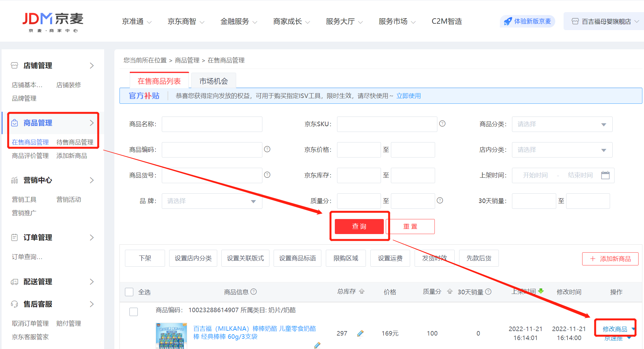Click the 售后客服 headset icon
Image resolution: width=644 pixels, height=349 pixels.
[14, 304]
